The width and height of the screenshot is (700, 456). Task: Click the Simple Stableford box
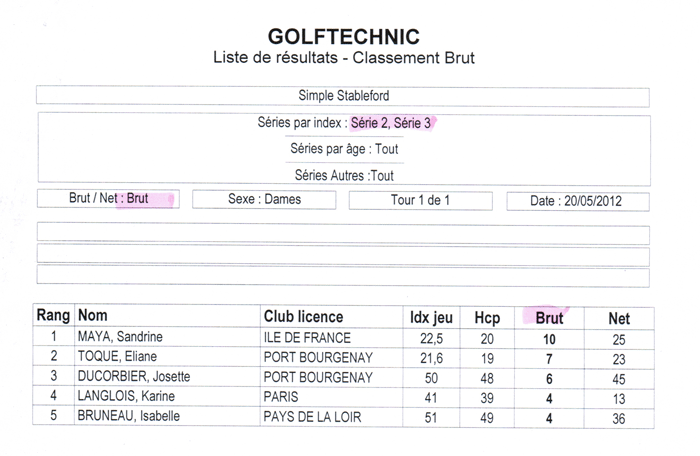coord(343,96)
